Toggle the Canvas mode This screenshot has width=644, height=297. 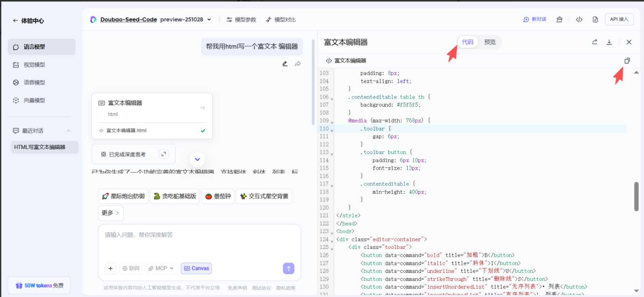point(196,268)
